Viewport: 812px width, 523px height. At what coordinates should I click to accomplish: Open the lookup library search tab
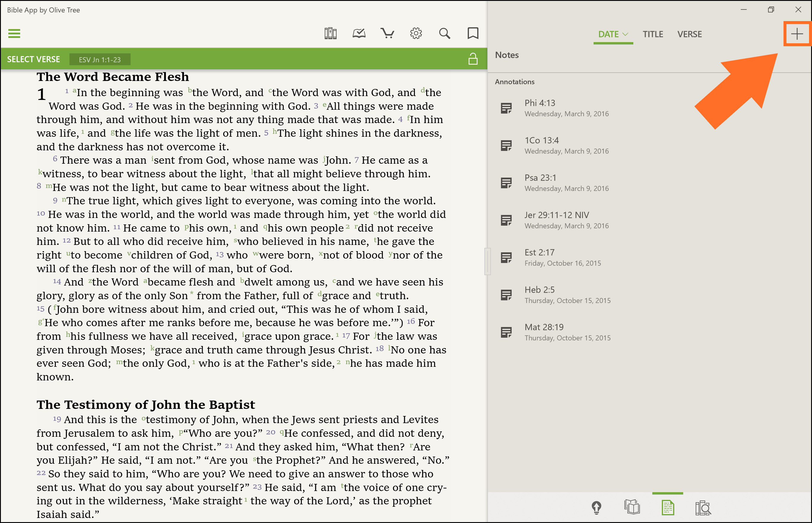click(703, 508)
